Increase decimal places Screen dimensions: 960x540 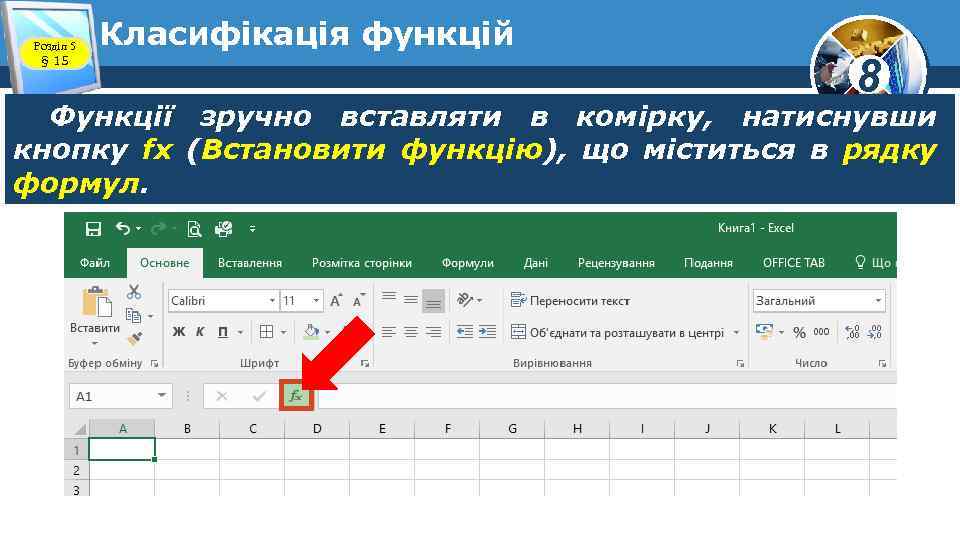(x=852, y=332)
